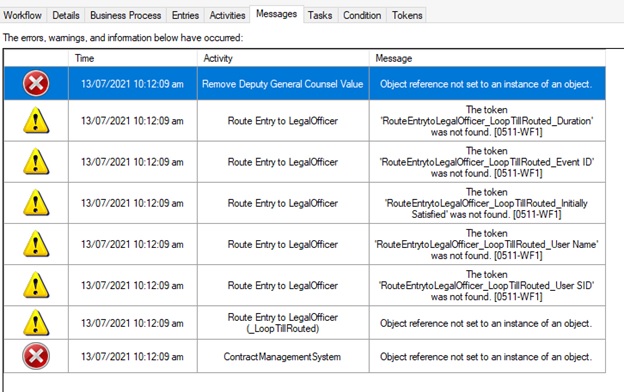
Task: Switch to the Tokens tab
Action: coord(407,15)
